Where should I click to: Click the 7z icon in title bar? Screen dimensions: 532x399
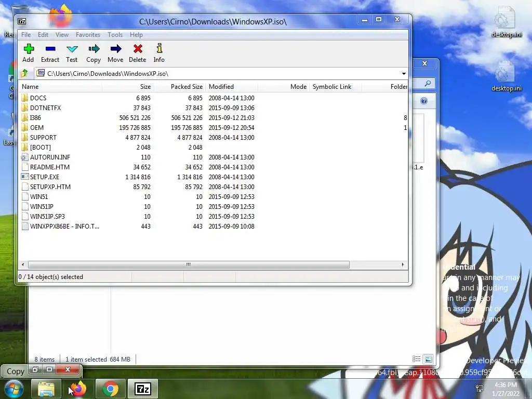point(22,21)
